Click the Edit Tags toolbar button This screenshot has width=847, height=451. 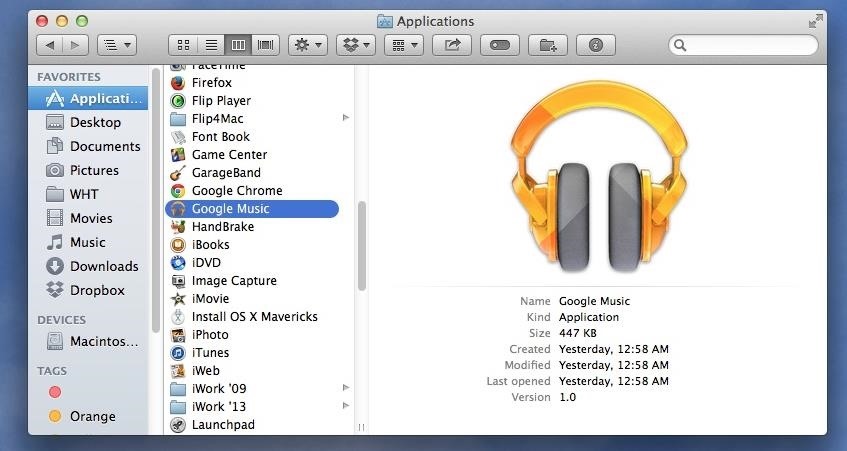[500, 45]
